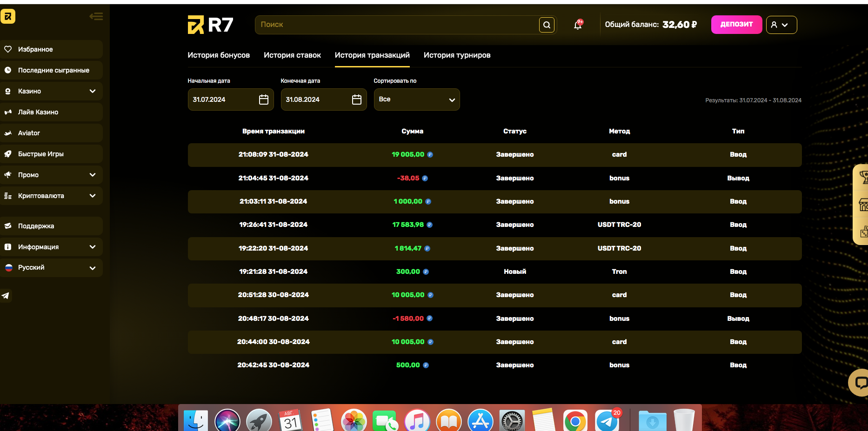This screenshot has height=431, width=868.
Task: Expand the Казино sidebar menu
Action: 51,91
